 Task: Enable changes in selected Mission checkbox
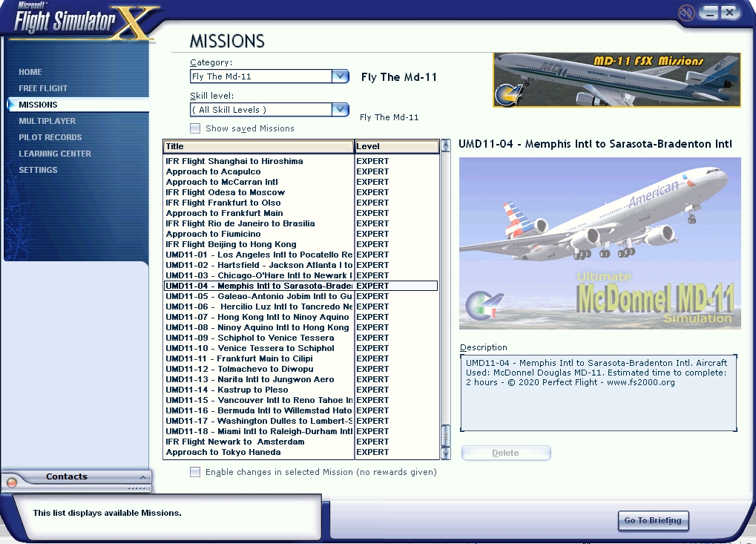[195, 472]
